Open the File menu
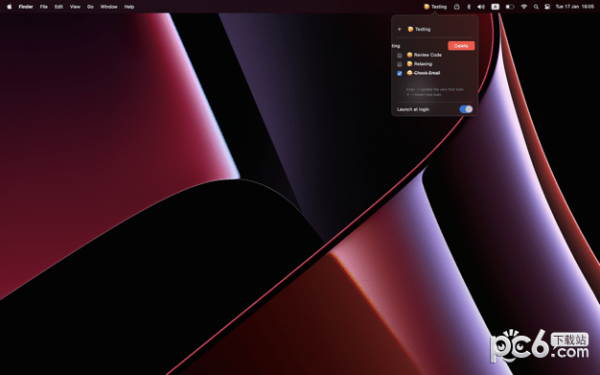The image size is (600, 375). coord(44,7)
